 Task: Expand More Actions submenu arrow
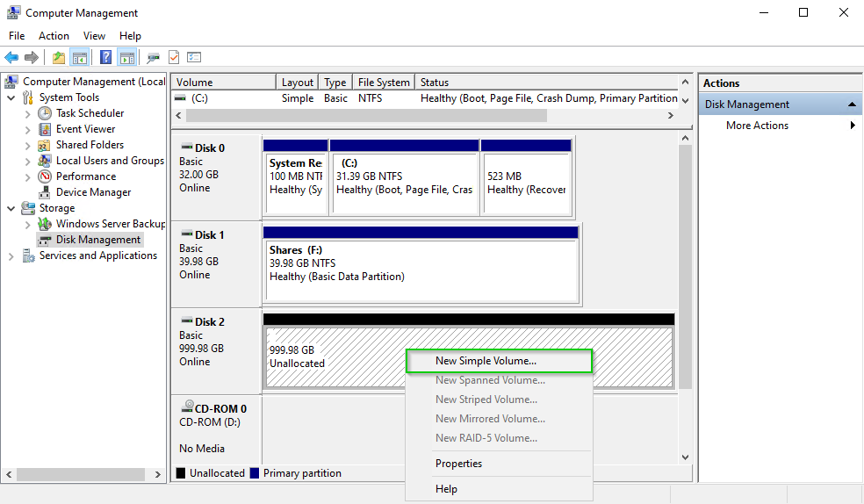coord(852,126)
